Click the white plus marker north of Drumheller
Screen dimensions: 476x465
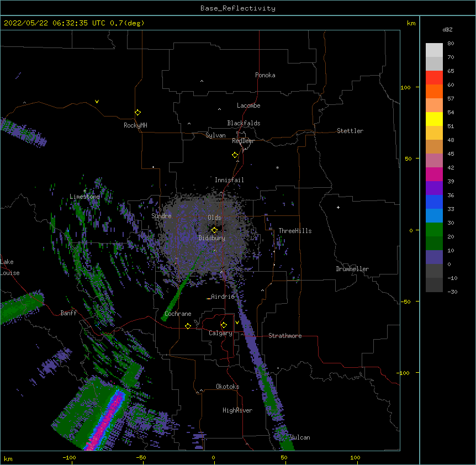pos(338,207)
